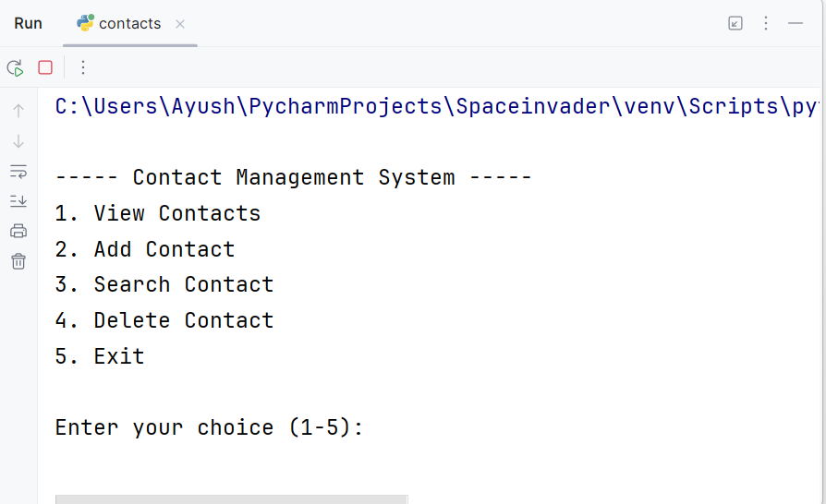The width and height of the screenshot is (826, 504).
Task: Open Run tool window options menu
Action: 766,23
